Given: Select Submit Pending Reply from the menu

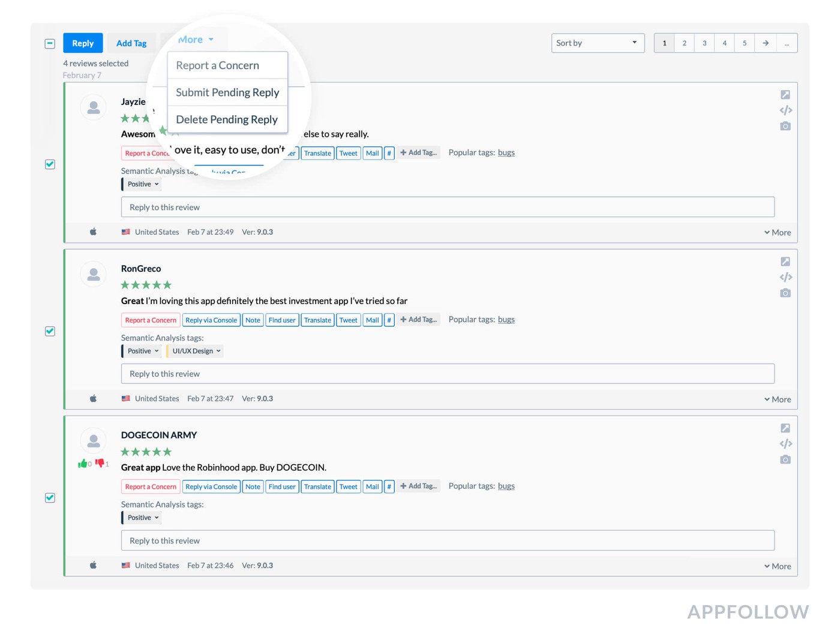Looking at the screenshot, I should [227, 92].
